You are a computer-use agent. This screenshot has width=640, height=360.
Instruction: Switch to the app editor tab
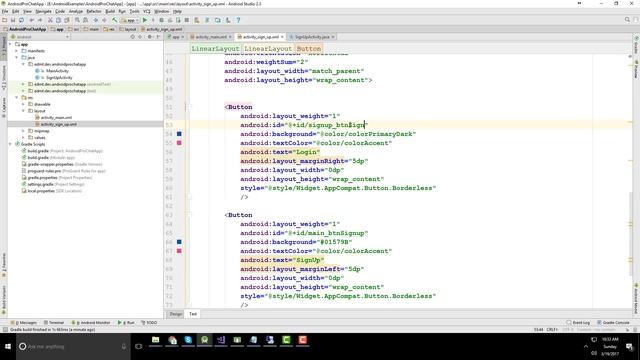click(x=176, y=37)
